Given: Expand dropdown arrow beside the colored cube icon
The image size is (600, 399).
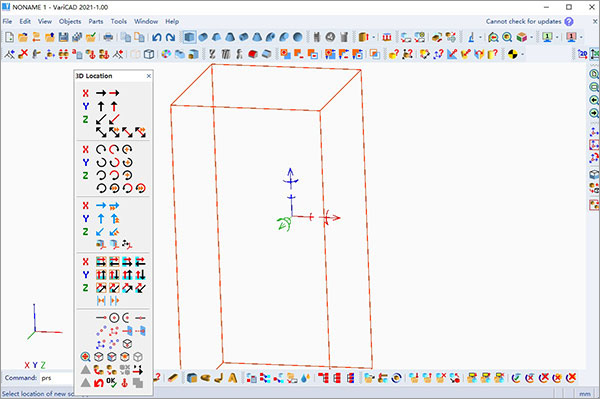Looking at the screenshot, I should click(x=532, y=37).
